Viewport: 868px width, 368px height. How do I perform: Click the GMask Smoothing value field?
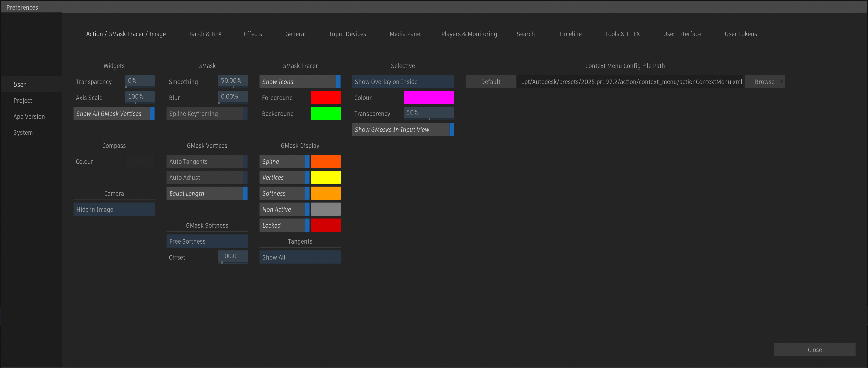(232, 81)
